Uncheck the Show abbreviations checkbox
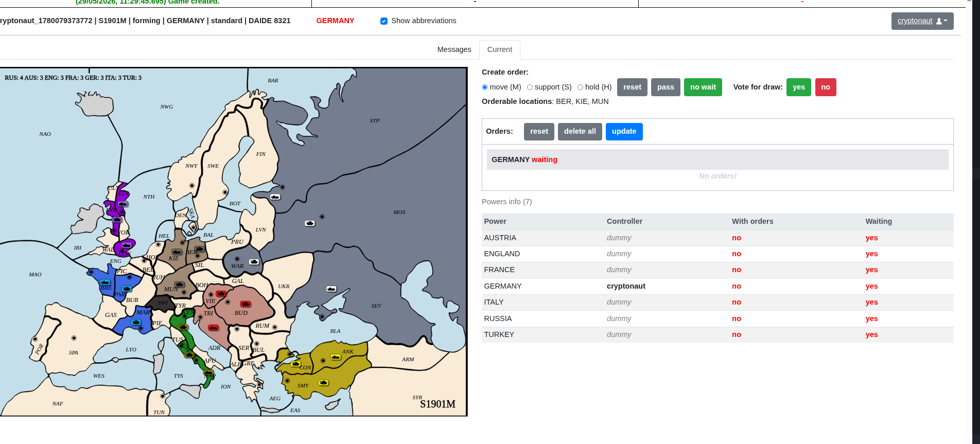 [384, 21]
